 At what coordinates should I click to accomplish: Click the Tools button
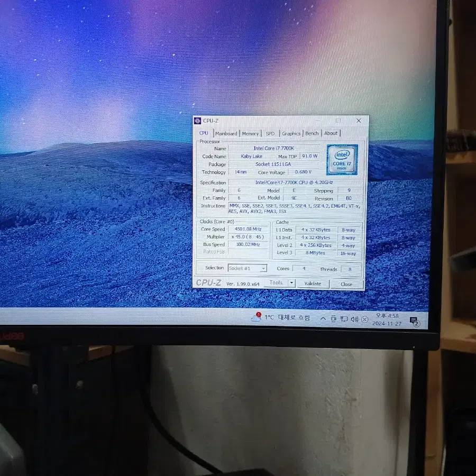[276, 282]
